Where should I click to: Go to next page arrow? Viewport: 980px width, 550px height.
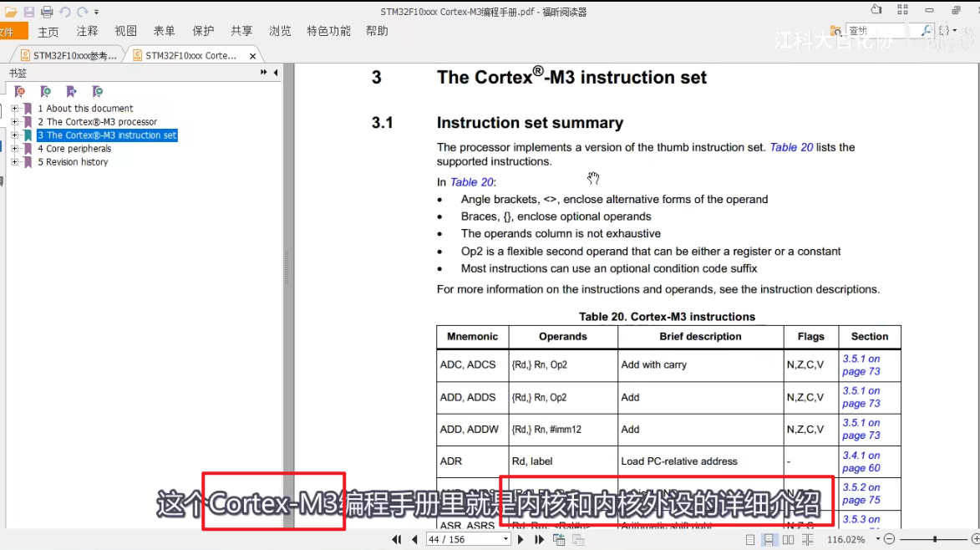coord(520,539)
